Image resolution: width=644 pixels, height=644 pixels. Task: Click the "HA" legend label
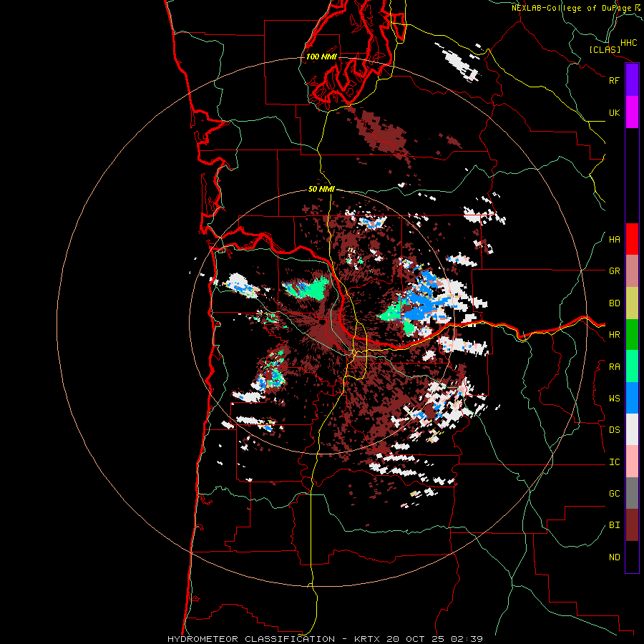(x=614, y=240)
